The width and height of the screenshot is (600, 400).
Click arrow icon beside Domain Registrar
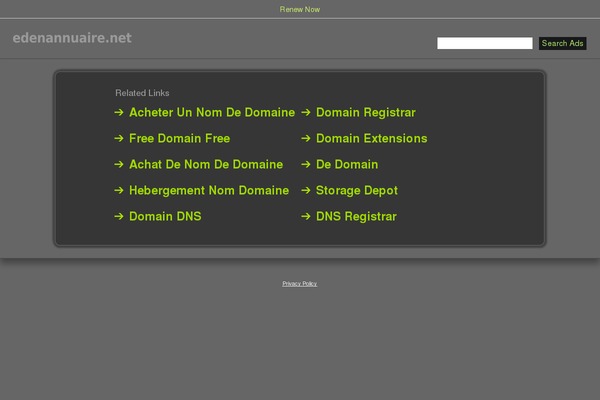[306, 112]
